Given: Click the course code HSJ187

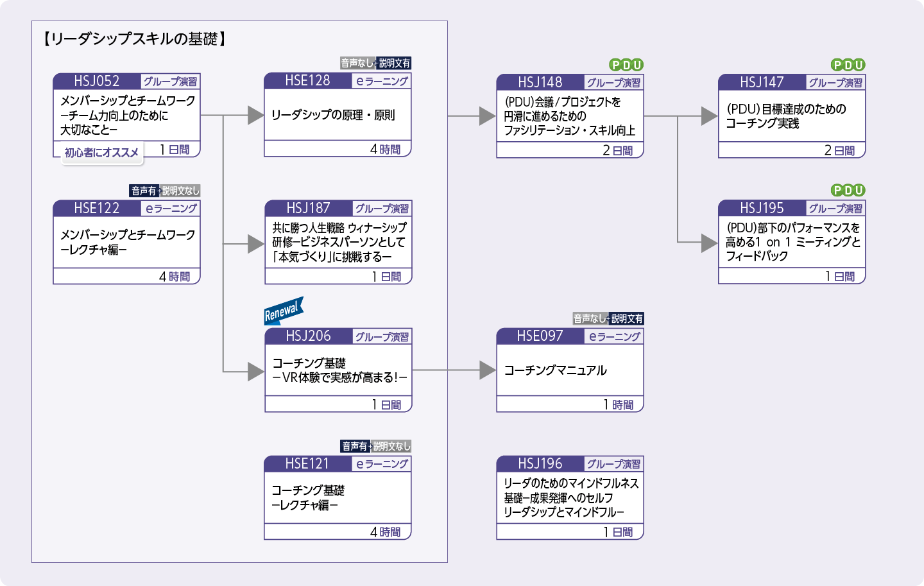Looking at the screenshot, I should coord(308,208).
